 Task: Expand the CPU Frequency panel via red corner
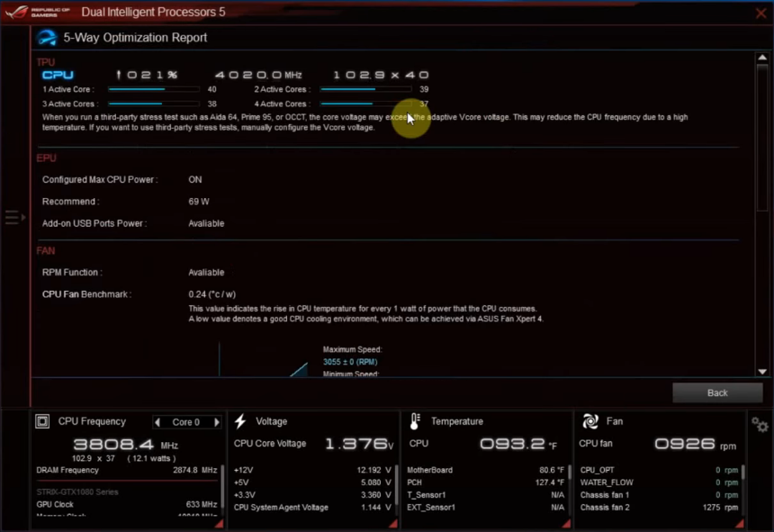pyautogui.click(x=219, y=523)
